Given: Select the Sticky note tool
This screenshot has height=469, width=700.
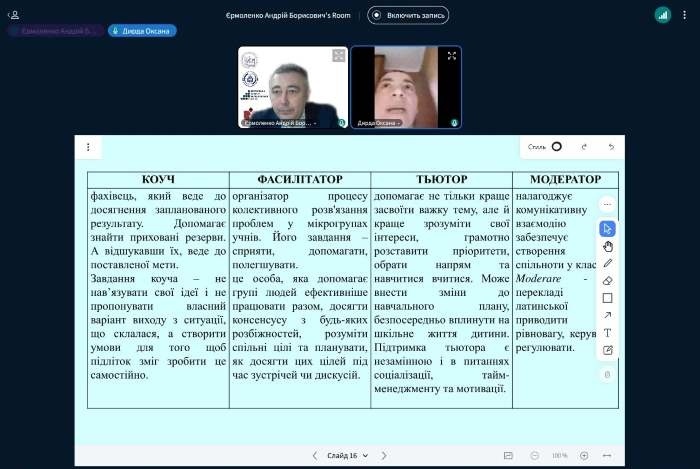Looking at the screenshot, I should [607, 350].
